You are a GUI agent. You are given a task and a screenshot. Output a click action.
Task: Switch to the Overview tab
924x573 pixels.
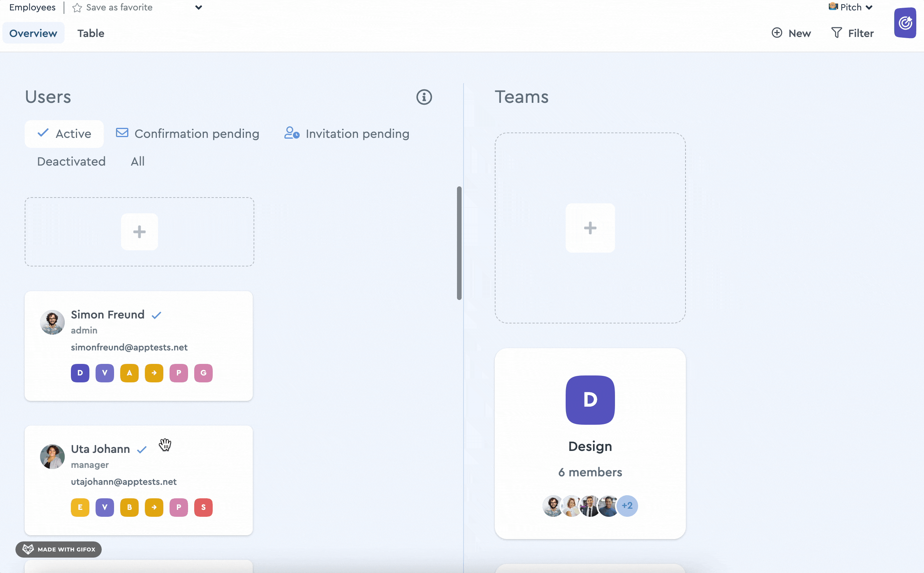point(33,33)
